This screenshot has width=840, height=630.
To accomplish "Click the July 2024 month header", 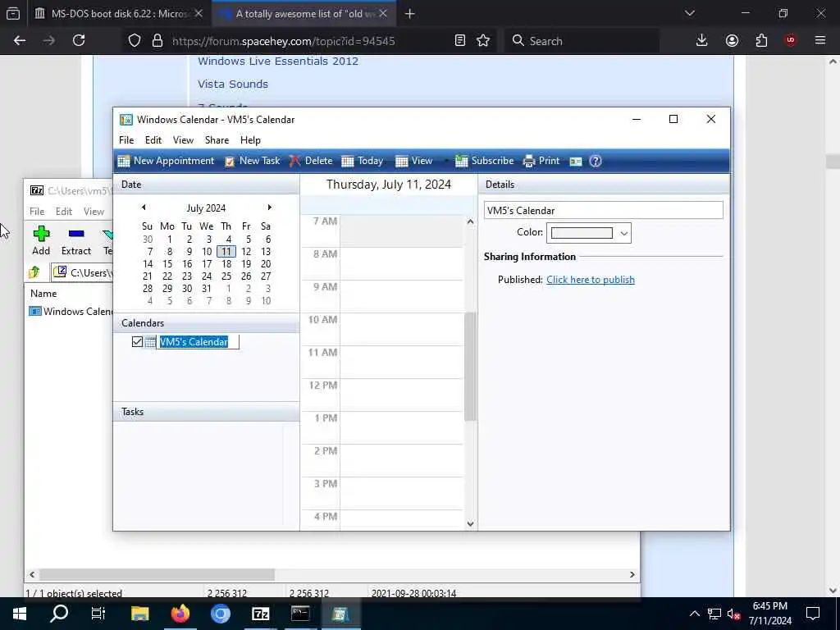I will 206,208.
